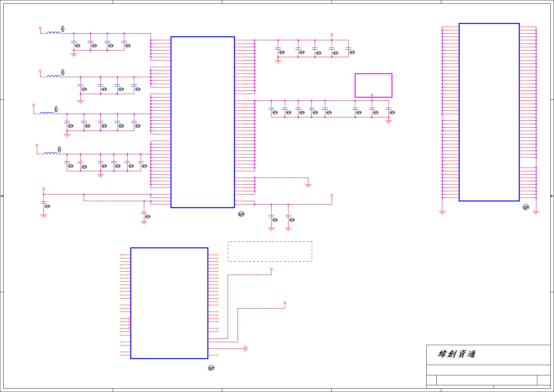Click the dashed blue rectangle note box
This screenshot has width=554, height=392.
coord(270,251)
